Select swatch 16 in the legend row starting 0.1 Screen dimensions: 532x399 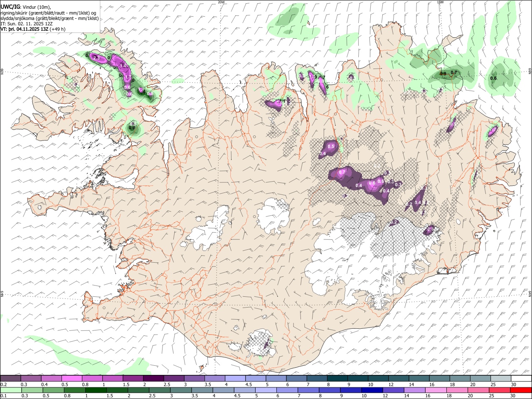[436, 390]
